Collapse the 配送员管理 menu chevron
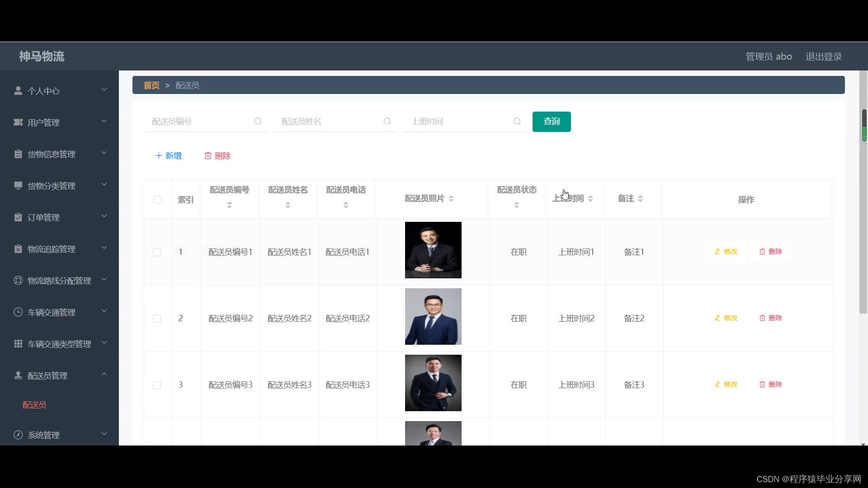 click(104, 375)
